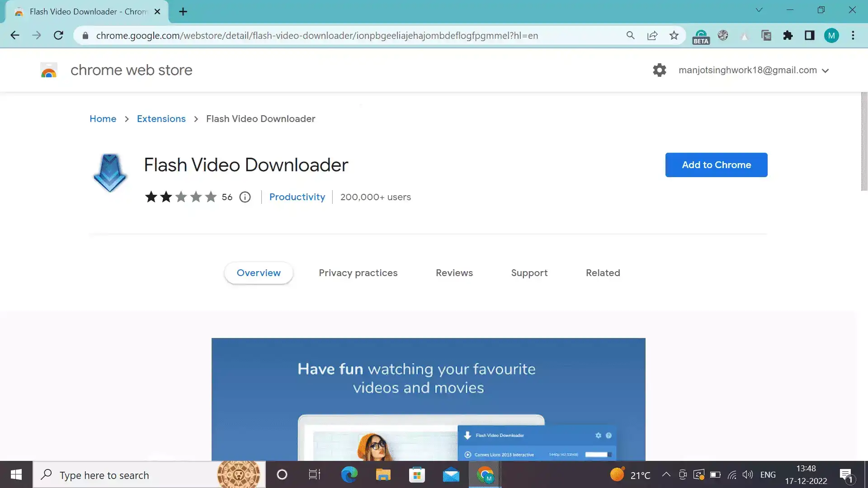
Task: Click the page vertical scrollbar
Action: click(x=864, y=141)
